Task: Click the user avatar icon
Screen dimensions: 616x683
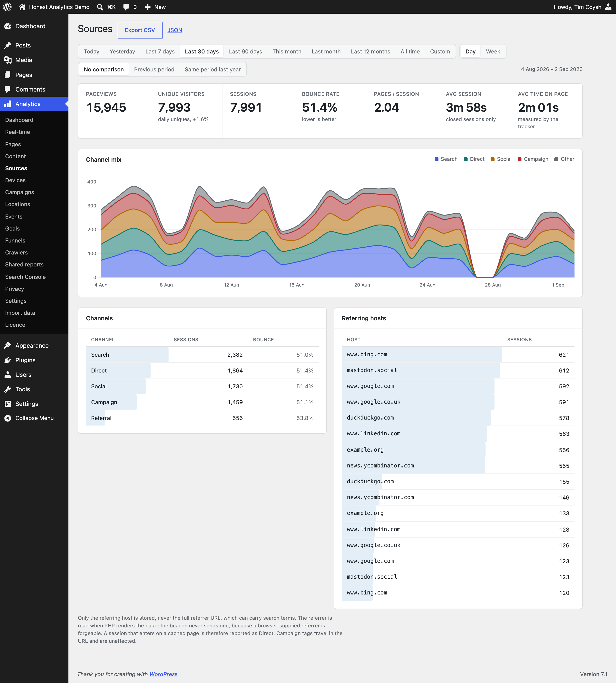Action: coord(608,7)
